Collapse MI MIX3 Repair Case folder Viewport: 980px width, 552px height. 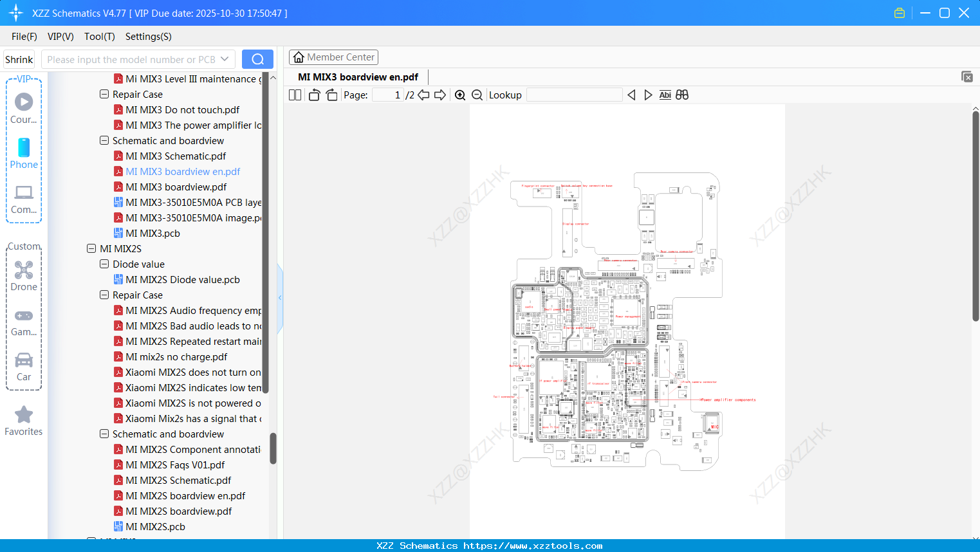[x=104, y=94]
